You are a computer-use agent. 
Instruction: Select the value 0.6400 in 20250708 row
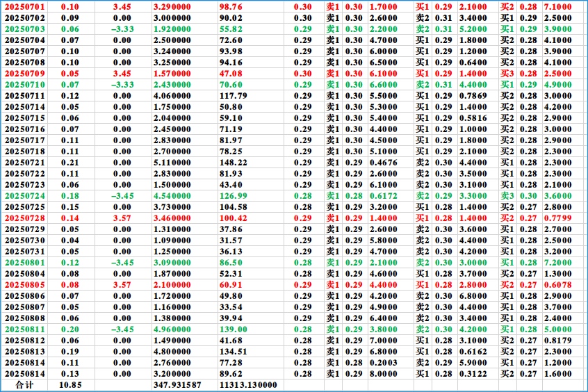[473, 63]
